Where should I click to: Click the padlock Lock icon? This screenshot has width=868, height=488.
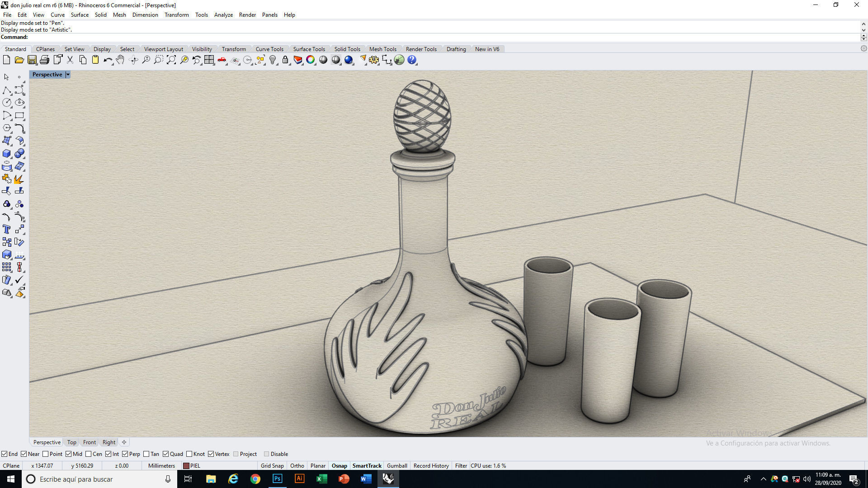(285, 60)
